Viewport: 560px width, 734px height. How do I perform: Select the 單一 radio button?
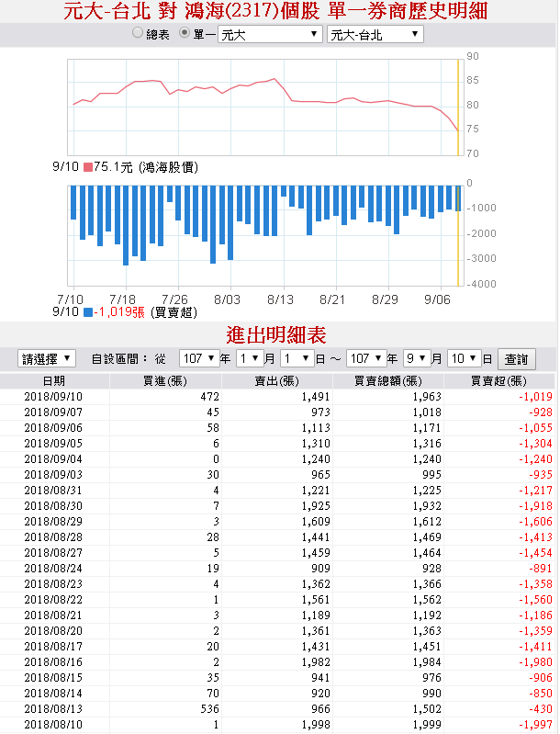(185, 33)
